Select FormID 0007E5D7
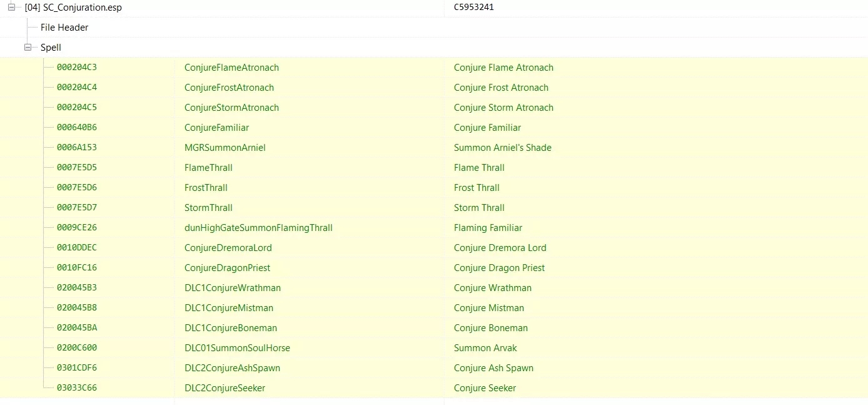Image resolution: width=868 pixels, height=405 pixels. (77, 208)
